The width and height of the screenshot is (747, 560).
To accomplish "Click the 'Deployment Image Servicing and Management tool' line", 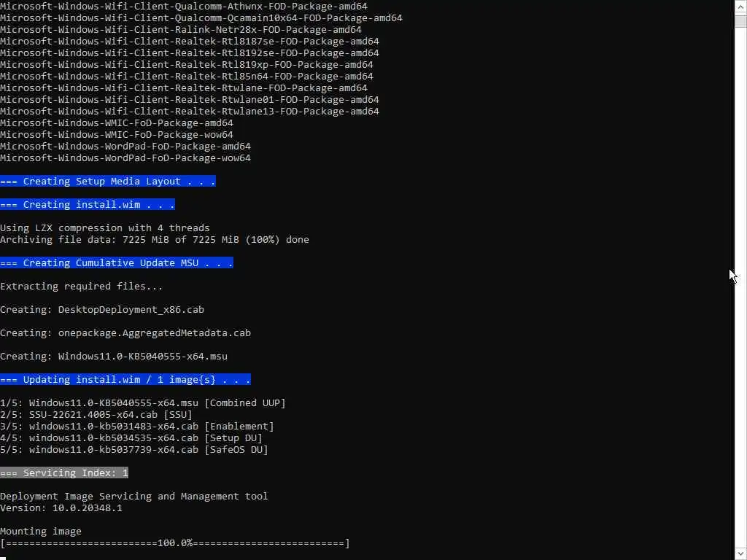I will click(134, 496).
